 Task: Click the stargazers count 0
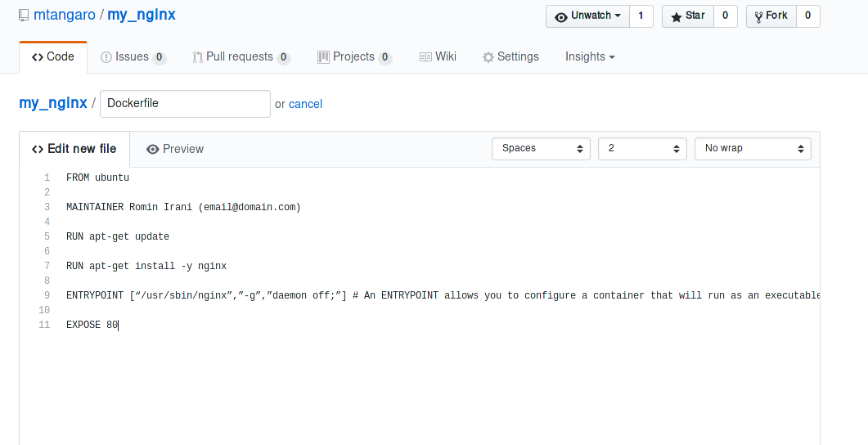point(725,16)
